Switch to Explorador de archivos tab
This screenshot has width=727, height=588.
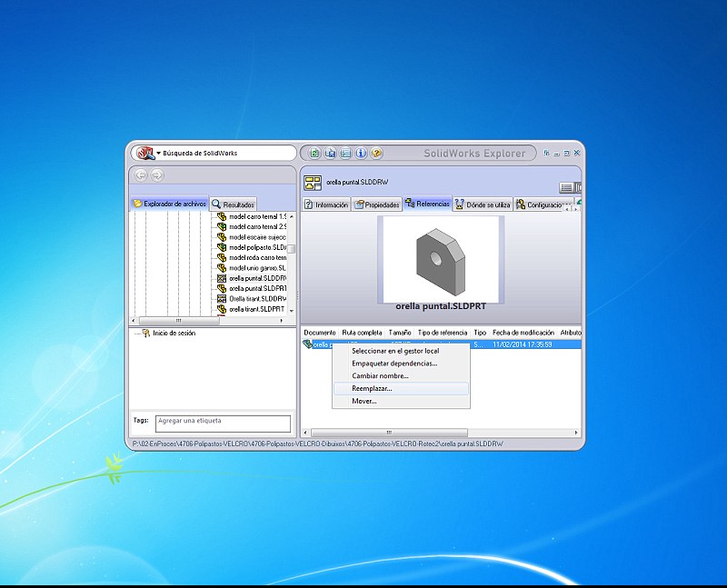click(x=170, y=204)
